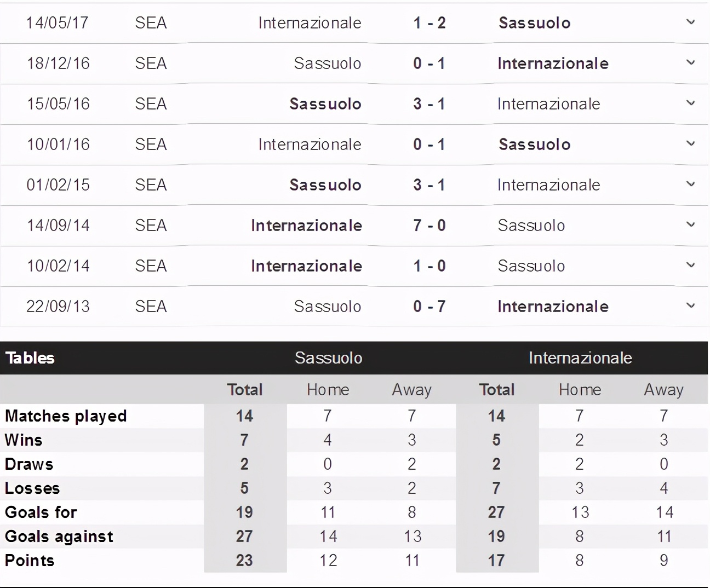Expand the 18/12/16 match details chevron
Screen dimensions: 710x588
[x=690, y=62]
